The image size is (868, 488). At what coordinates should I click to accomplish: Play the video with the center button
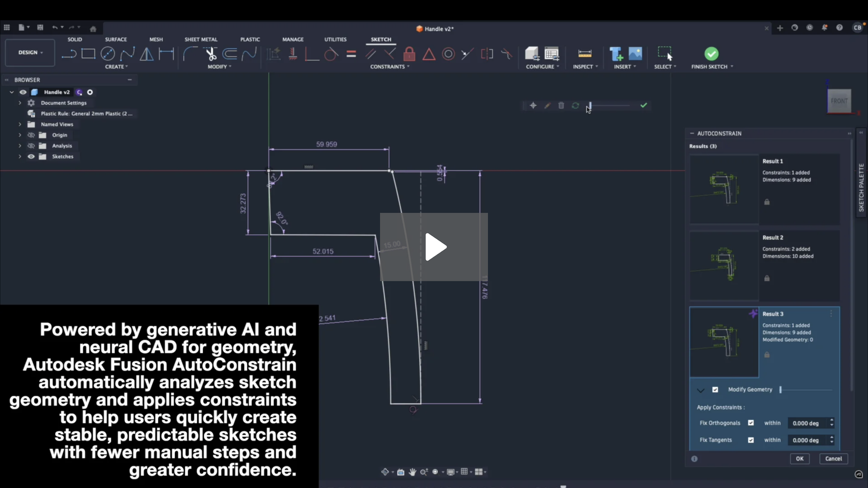(x=434, y=247)
